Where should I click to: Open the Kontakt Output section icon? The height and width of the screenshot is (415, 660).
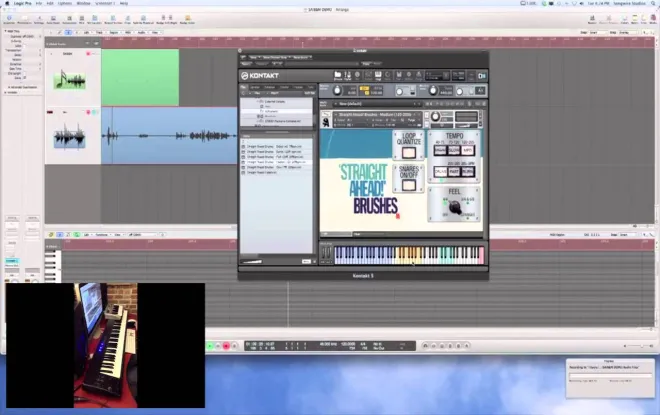[x=368, y=75]
